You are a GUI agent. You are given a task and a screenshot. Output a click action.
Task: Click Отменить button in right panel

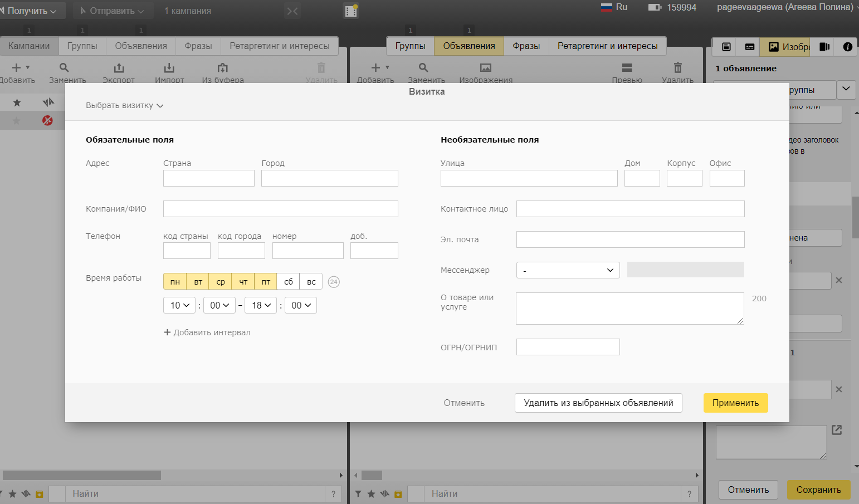tap(748, 490)
